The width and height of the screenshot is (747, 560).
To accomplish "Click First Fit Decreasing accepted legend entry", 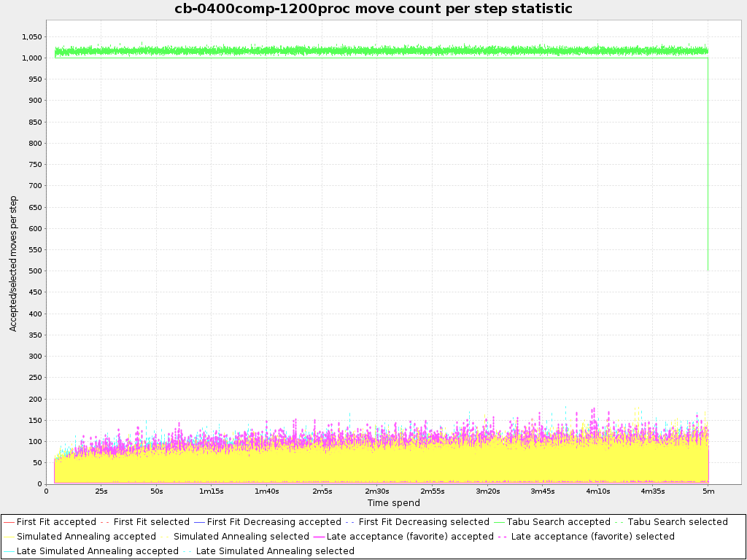I will click(x=274, y=522).
